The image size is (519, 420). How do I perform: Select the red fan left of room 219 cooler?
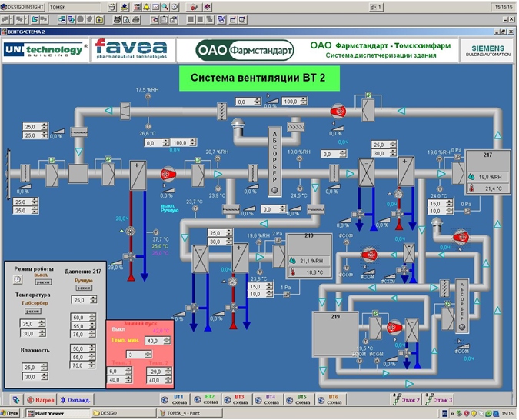(x=395, y=328)
